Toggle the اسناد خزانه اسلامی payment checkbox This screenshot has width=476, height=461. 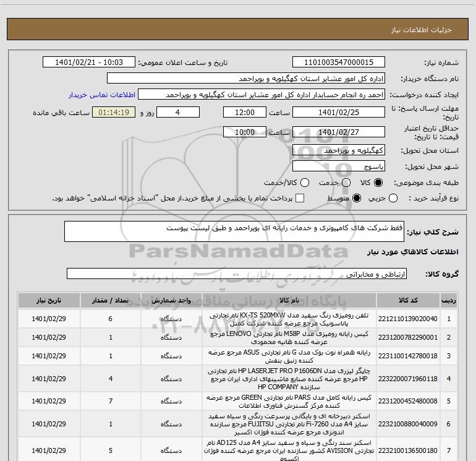[x=300, y=198]
